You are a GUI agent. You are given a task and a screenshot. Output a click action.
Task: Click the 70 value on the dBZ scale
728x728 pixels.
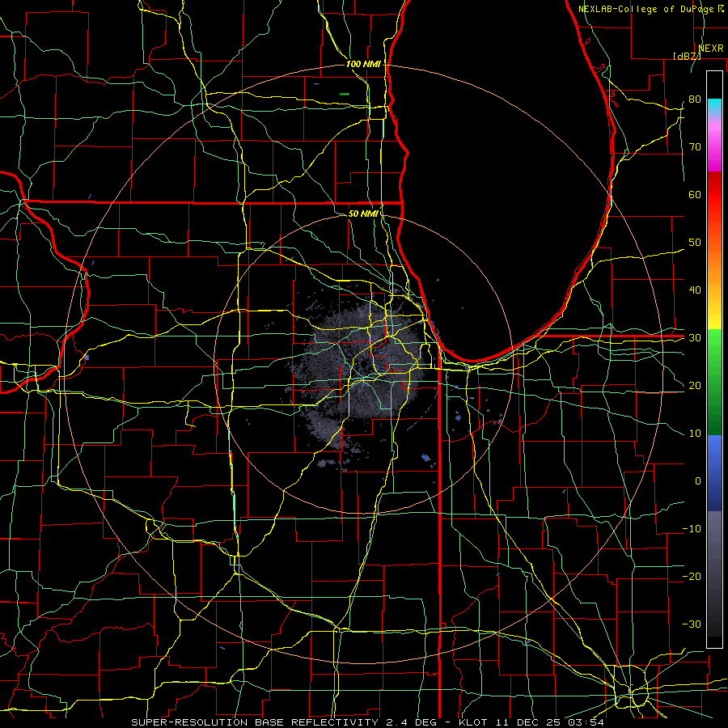(695, 146)
